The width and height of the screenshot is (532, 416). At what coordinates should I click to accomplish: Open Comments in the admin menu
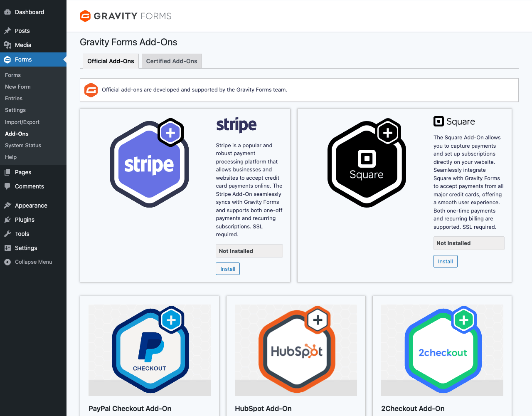tap(33, 186)
